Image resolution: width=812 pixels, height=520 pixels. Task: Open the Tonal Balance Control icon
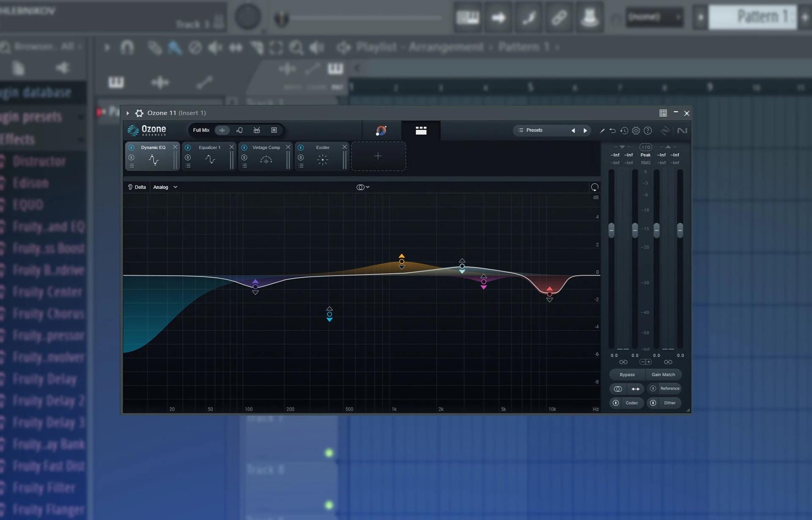coord(665,131)
